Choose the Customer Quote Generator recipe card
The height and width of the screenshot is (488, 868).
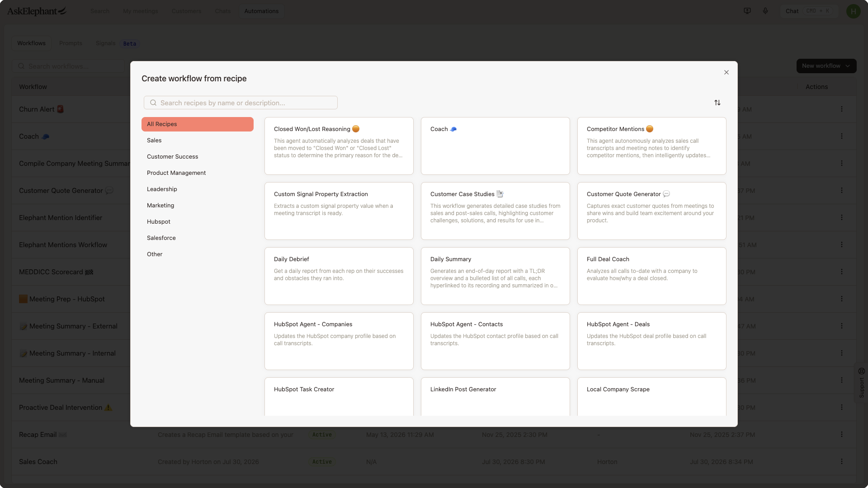[x=652, y=211]
